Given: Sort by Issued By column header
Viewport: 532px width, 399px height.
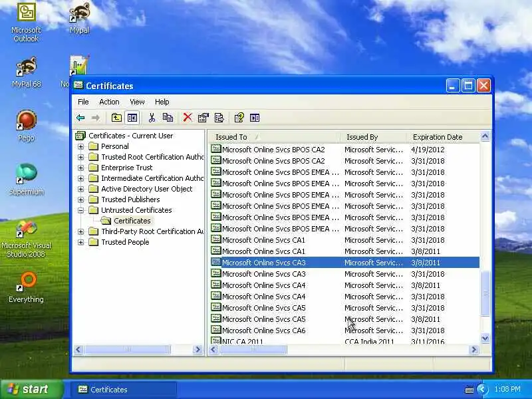Looking at the screenshot, I should click(373, 137).
